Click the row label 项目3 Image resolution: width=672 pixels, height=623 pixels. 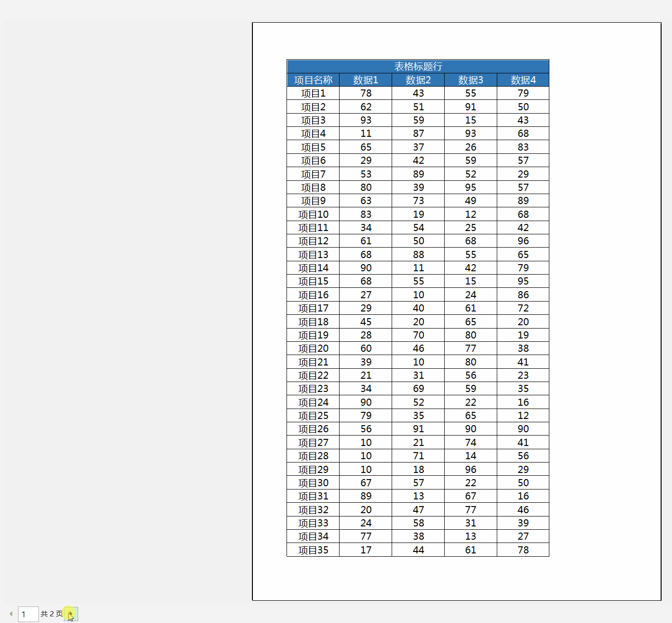[x=314, y=120]
